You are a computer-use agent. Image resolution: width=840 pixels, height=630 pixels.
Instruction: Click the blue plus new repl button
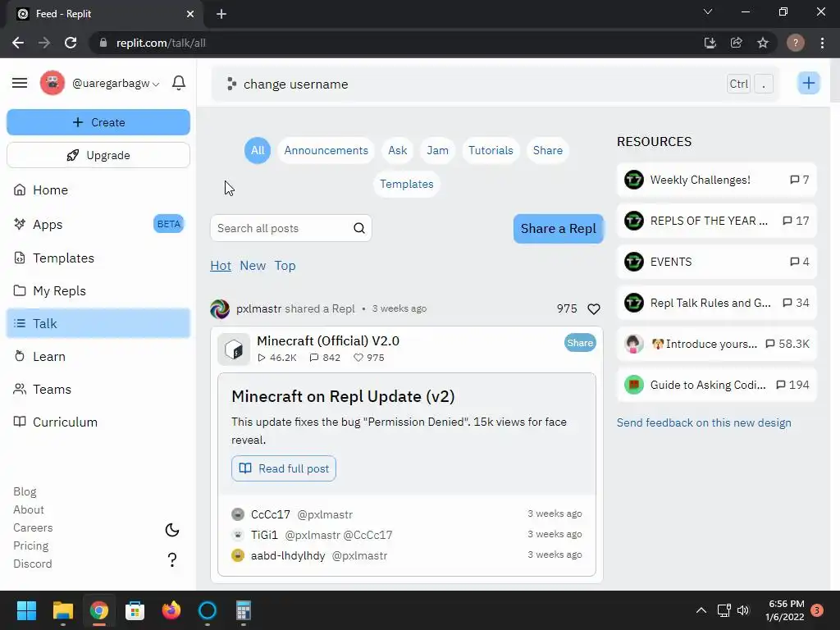click(808, 83)
